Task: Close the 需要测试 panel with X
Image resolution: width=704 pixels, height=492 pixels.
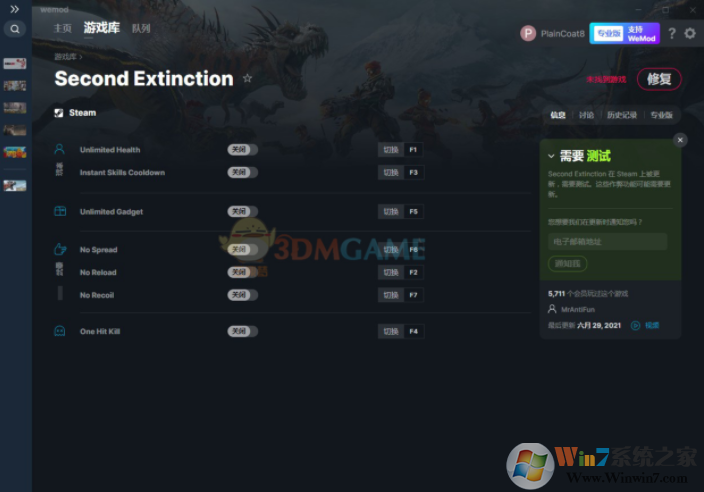Action: (x=680, y=140)
